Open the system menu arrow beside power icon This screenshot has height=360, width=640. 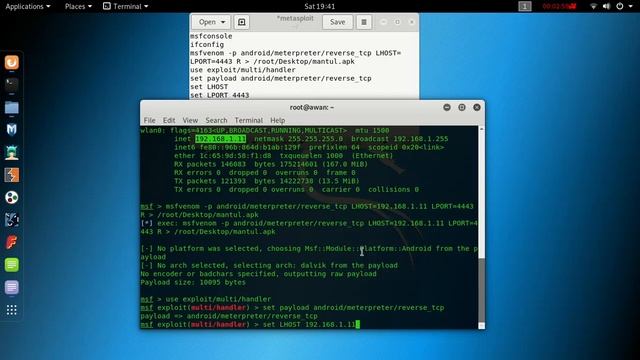click(x=631, y=6)
